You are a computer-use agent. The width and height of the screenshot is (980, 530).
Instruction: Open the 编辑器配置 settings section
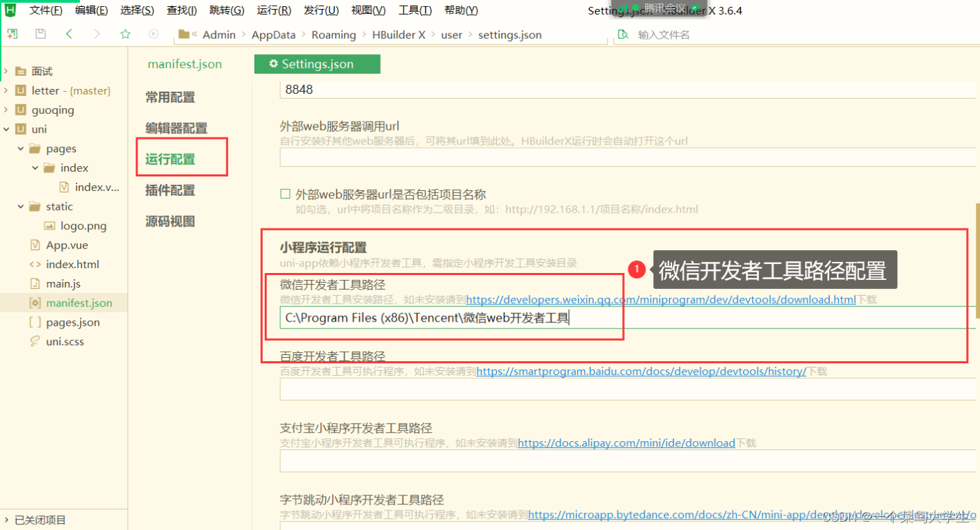(x=177, y=128)
